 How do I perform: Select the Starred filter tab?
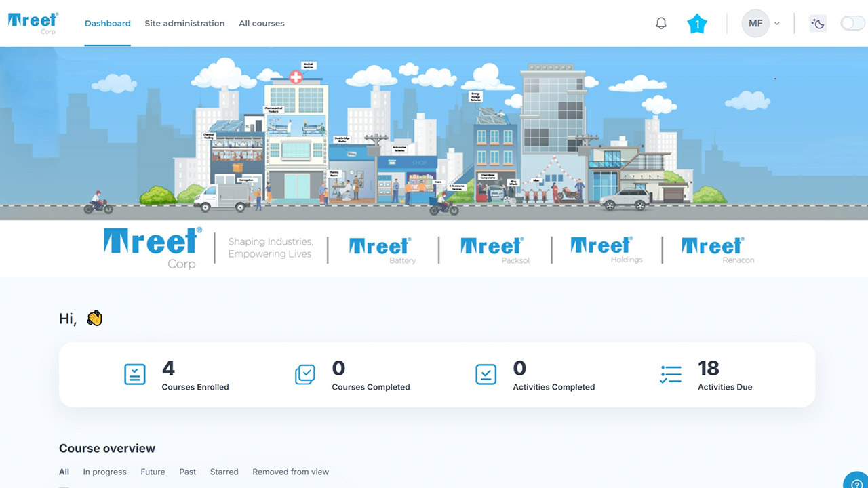pos(224,472)
